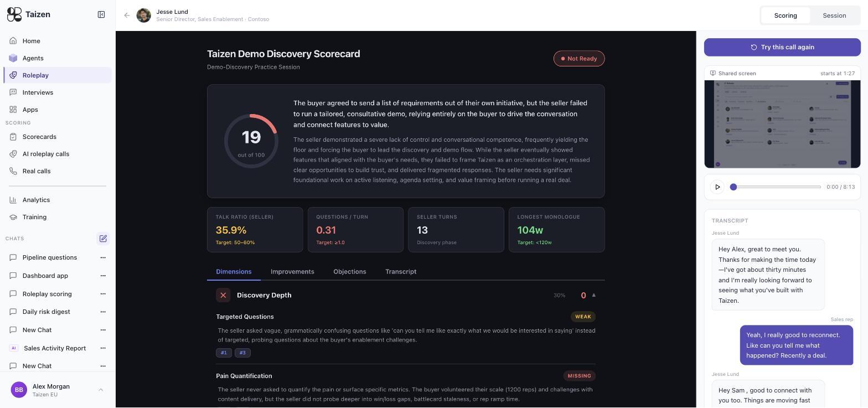This screenshot has height=408, width=868.
Task: Click the 19 out of 100 score ring
Action: tap(251, 141)
